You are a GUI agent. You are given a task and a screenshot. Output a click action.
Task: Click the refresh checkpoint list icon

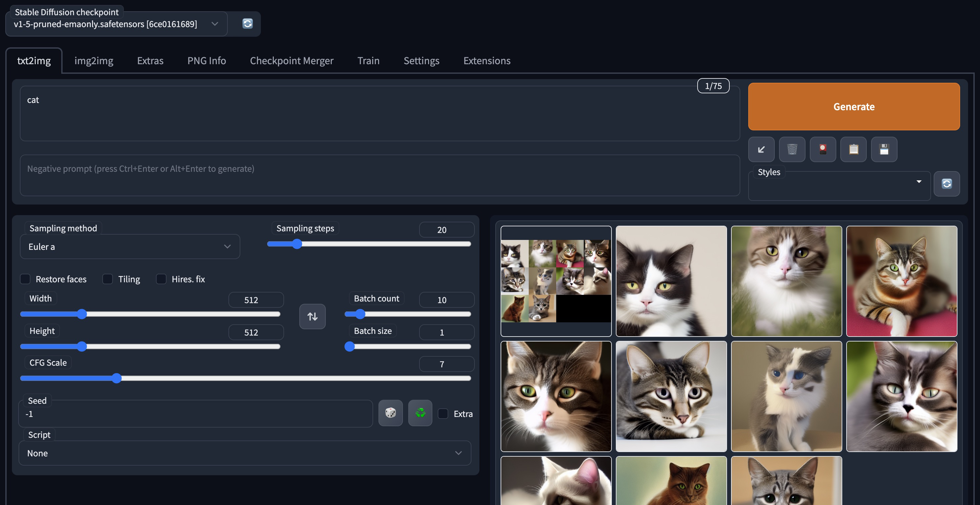247,23
